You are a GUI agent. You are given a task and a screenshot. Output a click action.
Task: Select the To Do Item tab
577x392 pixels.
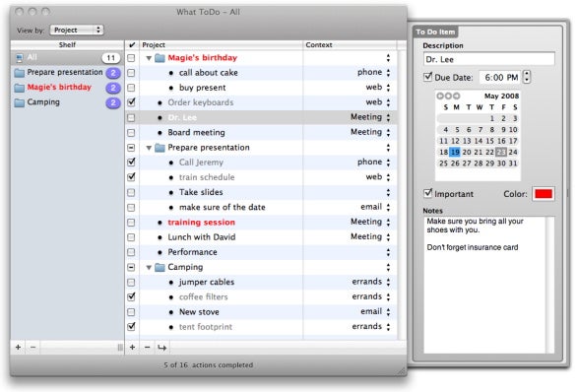[x=435, y=33]
